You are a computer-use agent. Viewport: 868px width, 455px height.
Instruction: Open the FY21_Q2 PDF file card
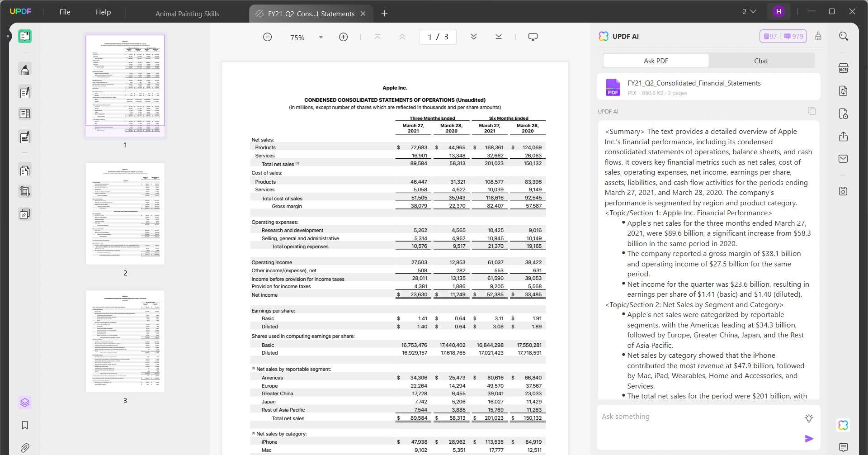click(708, 87)
